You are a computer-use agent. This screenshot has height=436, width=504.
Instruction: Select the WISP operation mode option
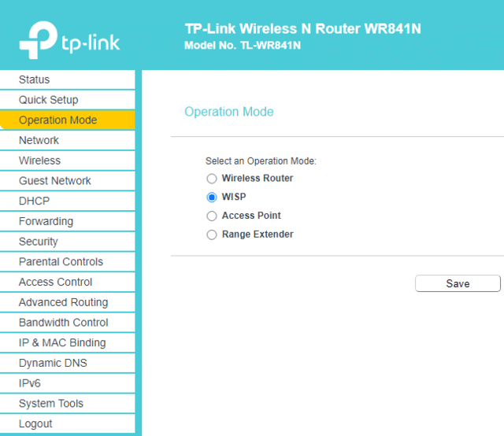212,197
